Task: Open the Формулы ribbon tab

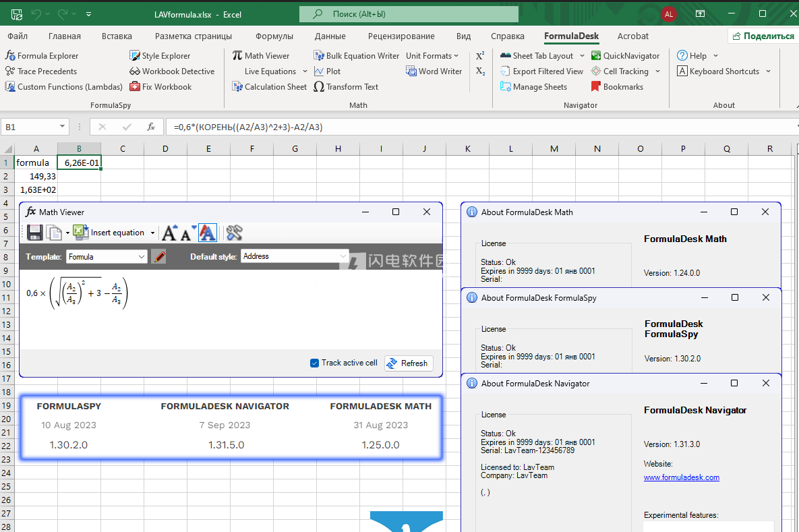Action: point(274,36)
